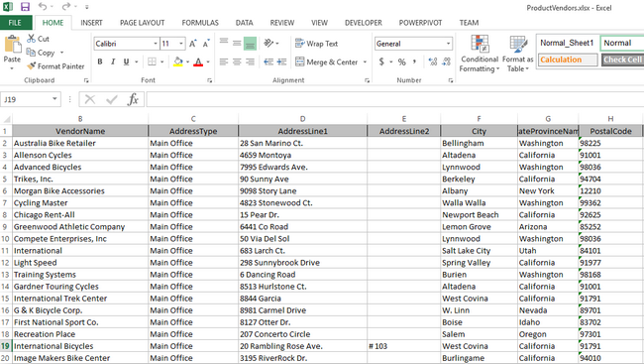Open Format as Table gallery
Image resolution: width=644 pixels, height=364 pixels.
517,54
